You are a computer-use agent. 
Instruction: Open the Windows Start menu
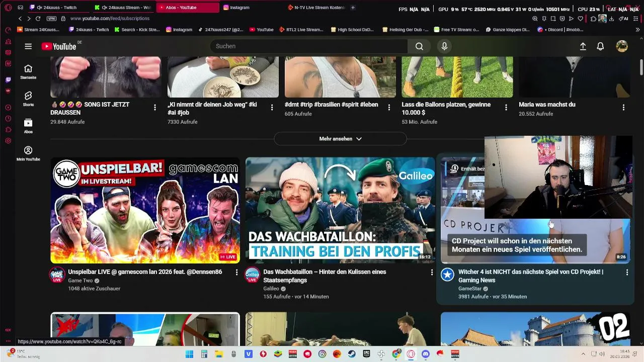189,354
